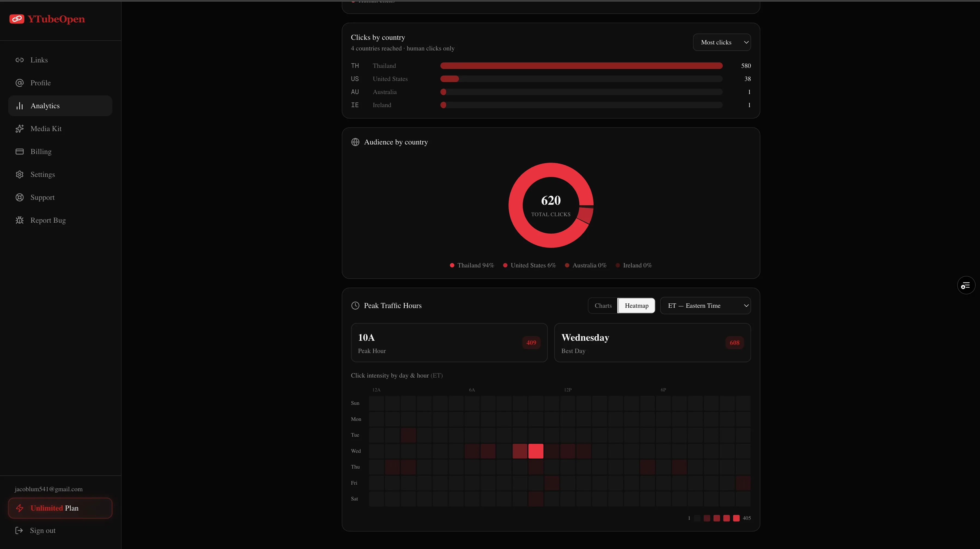This screenshot has width=980, height=549.
Task: Click the Ireland 0% legend entry
Action: pyautogui.click(x=633, y=265)
